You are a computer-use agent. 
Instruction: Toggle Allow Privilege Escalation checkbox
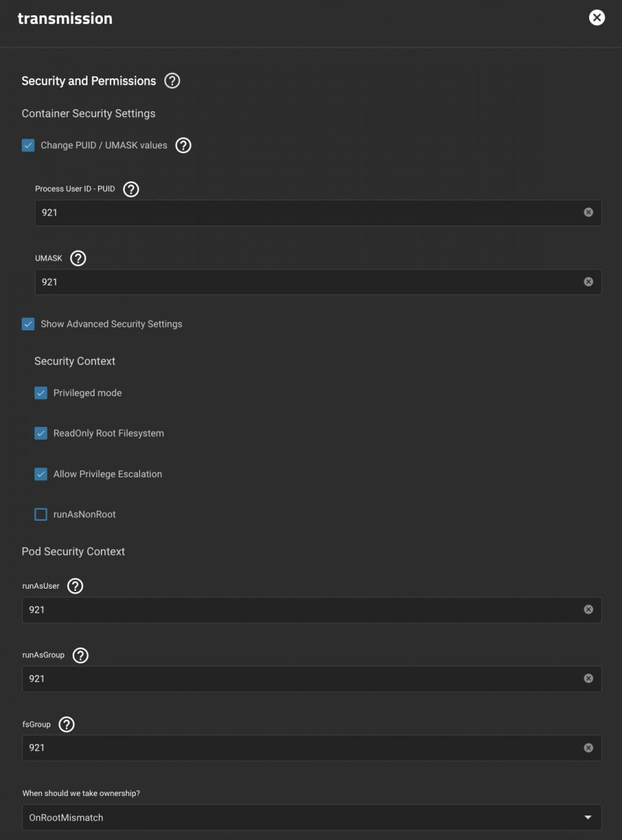click(41, 474)
